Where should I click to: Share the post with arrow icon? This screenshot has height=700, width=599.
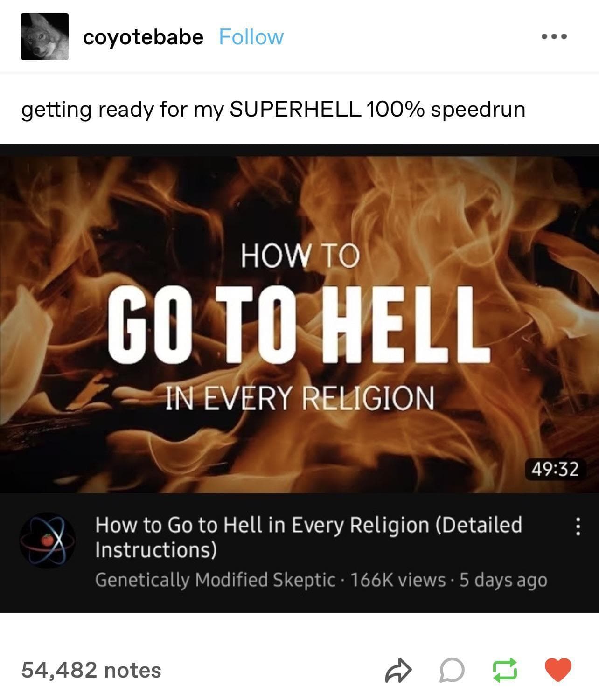point(398,671)
